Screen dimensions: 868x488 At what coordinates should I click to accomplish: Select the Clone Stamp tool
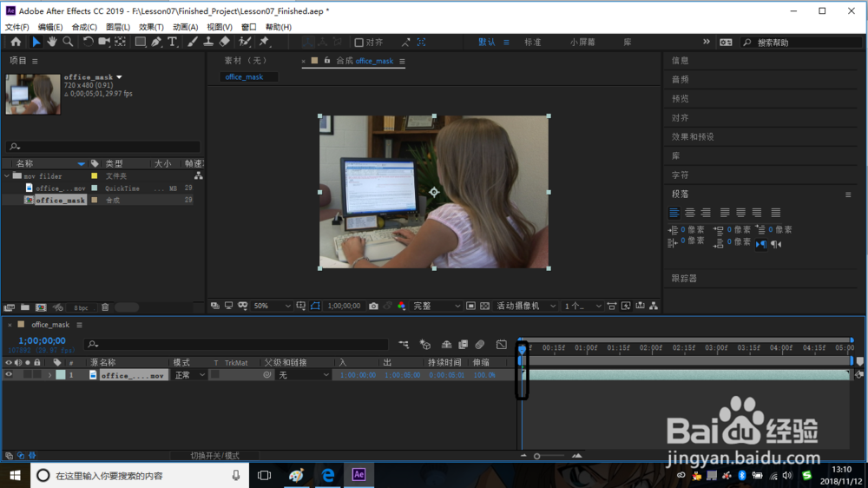(x=208, y=42)
